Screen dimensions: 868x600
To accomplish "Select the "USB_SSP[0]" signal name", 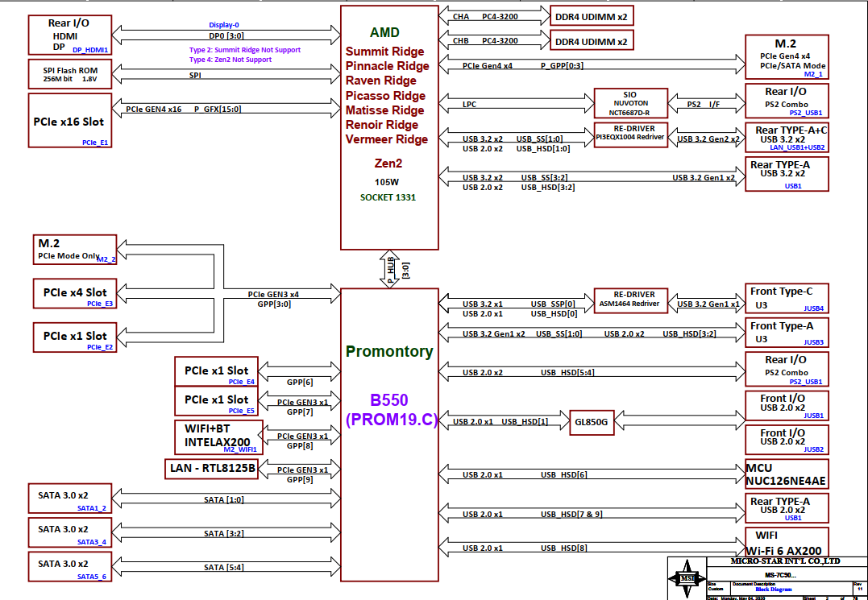I will tap(553, 304).
